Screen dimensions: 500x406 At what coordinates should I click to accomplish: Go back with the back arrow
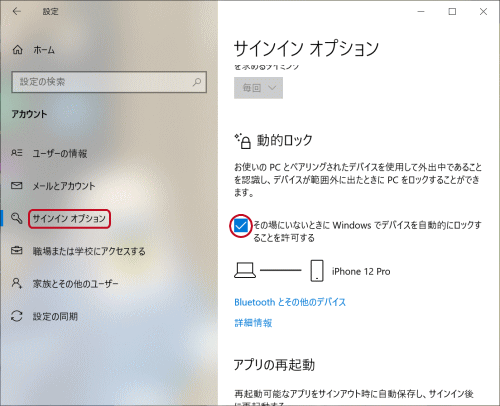coord(16,11)
